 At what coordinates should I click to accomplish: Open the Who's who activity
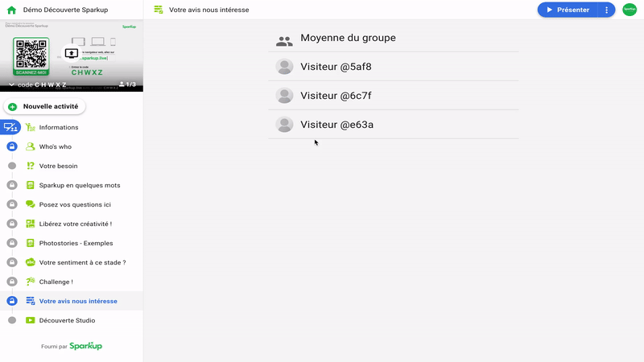point(56,146)
